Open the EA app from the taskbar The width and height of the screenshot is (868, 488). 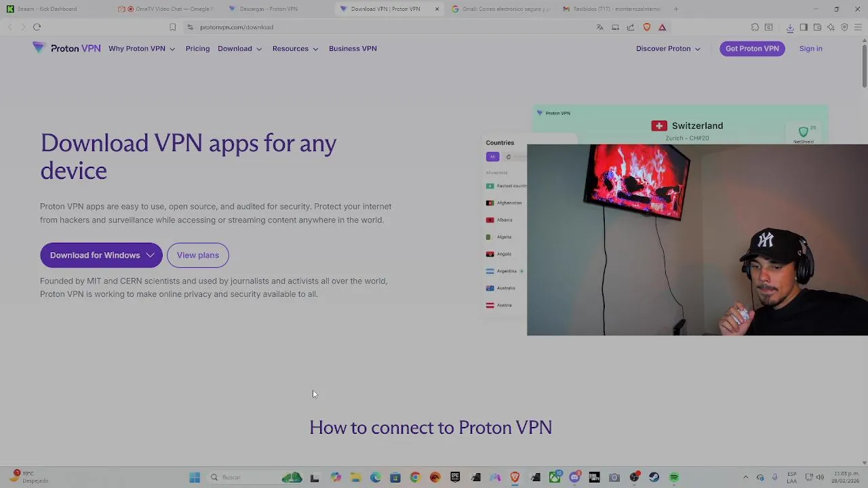435,477
